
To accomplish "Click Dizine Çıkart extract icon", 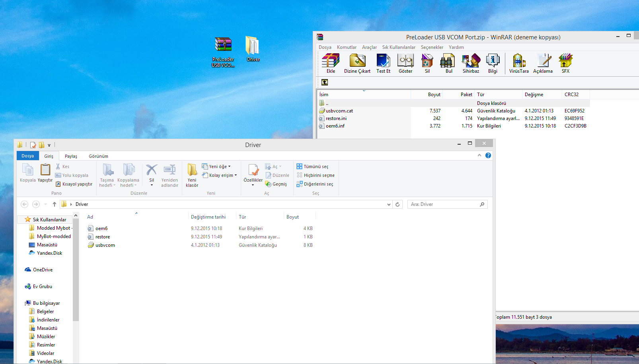I will coord(357,64).
